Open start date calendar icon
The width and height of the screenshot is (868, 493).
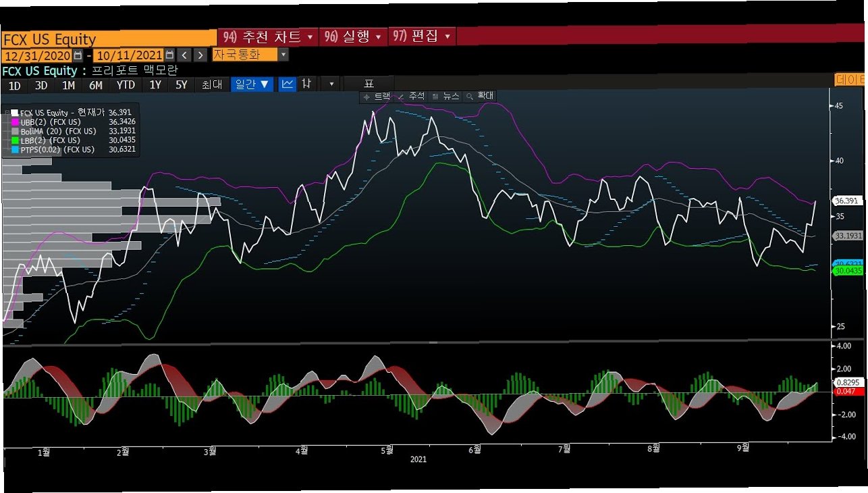click(x=78, y=55)
